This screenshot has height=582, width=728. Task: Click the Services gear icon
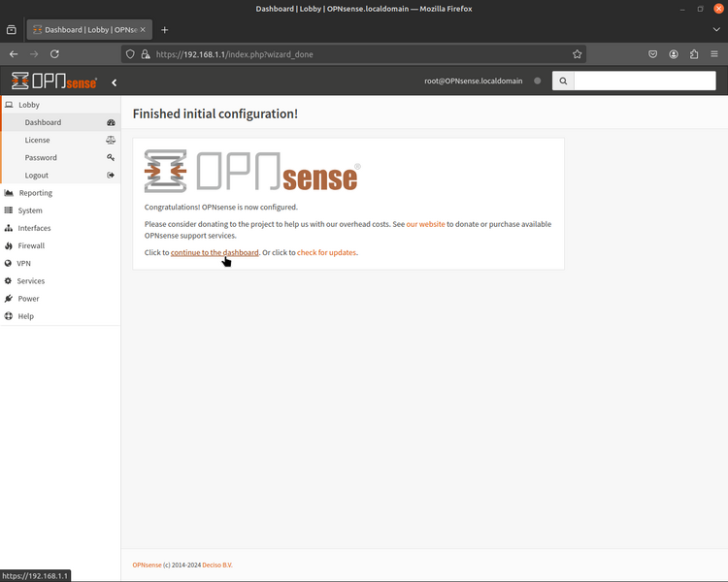tap(8, 280)
